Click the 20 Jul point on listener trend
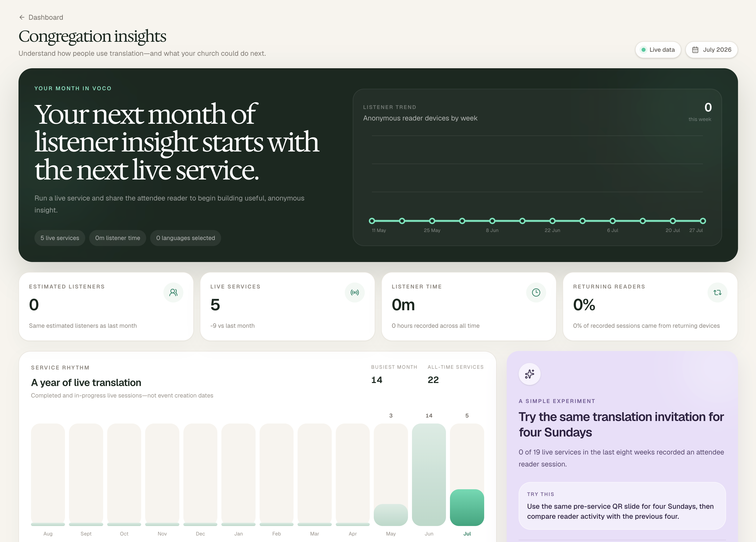The height and width of the screenshot is (542, 756). click(x=673, y=221)
